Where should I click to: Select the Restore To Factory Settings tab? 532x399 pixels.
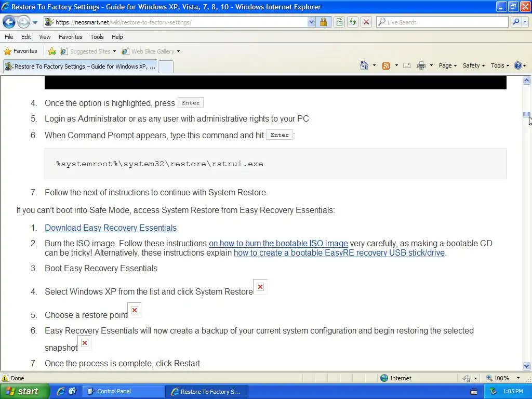81,66
